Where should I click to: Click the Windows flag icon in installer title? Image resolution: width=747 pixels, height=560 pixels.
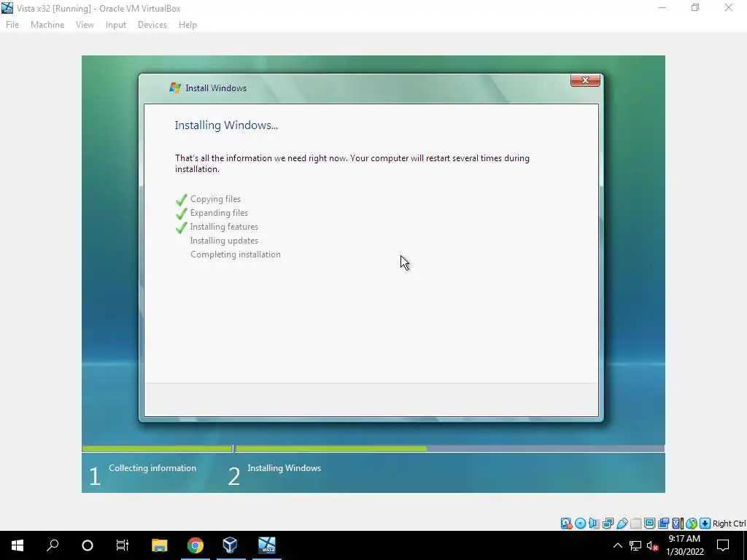175,87
